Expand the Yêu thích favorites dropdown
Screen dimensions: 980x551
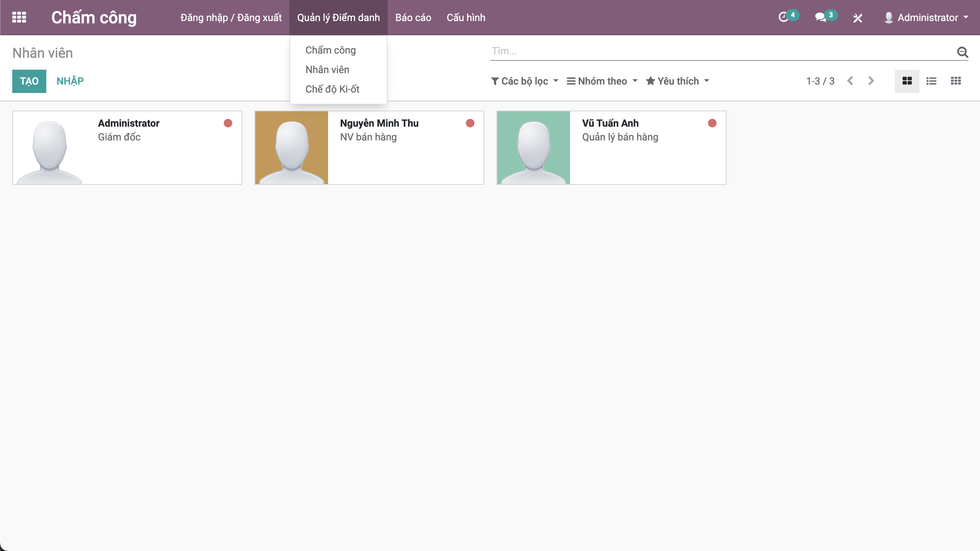[678, 81]
